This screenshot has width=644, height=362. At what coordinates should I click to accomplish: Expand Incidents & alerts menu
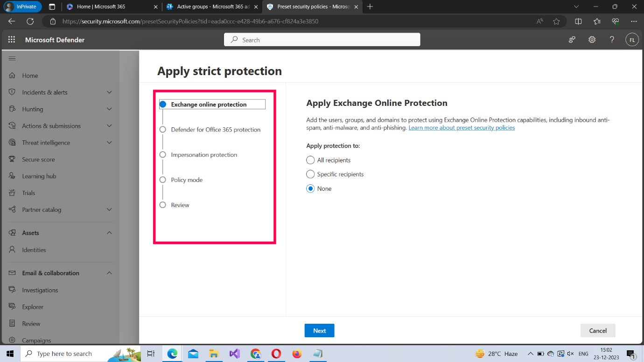(x=109, y=92)
